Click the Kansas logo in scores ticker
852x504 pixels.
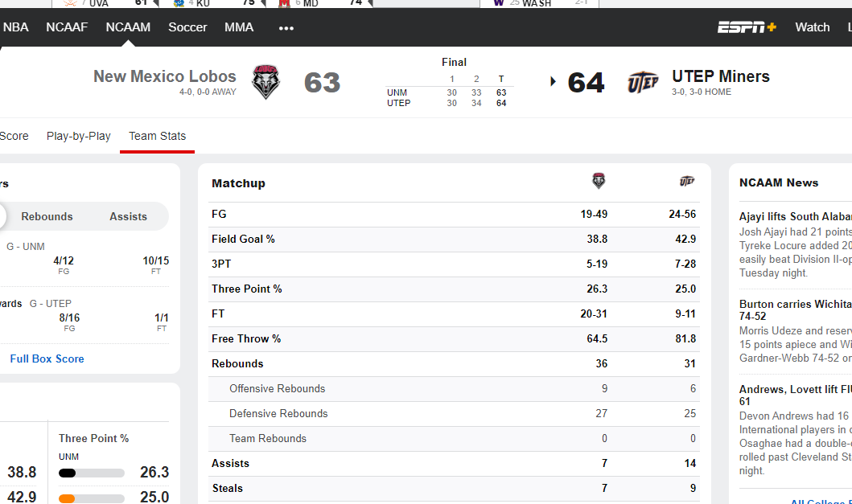point(179,3)
